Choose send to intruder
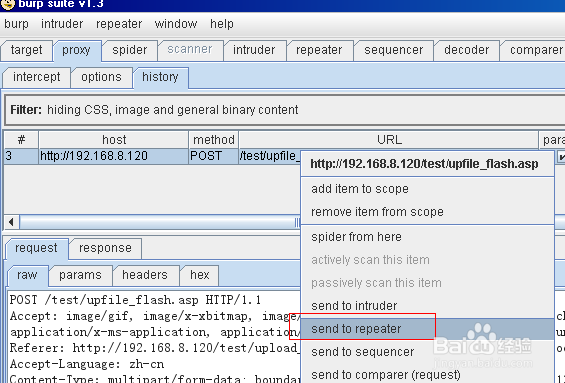The width and height of the screenshot is (565, 383). point(427,306)
